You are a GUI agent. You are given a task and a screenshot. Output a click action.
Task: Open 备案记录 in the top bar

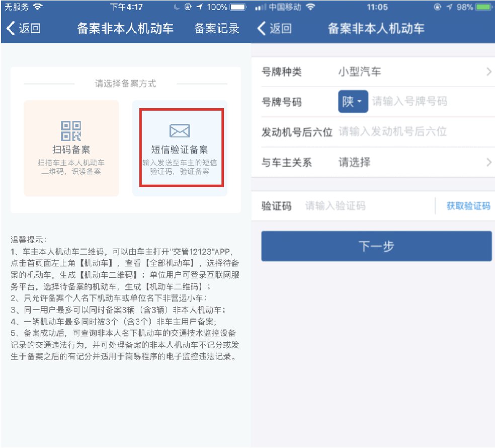pyautogui.click(x=217, y=29)
